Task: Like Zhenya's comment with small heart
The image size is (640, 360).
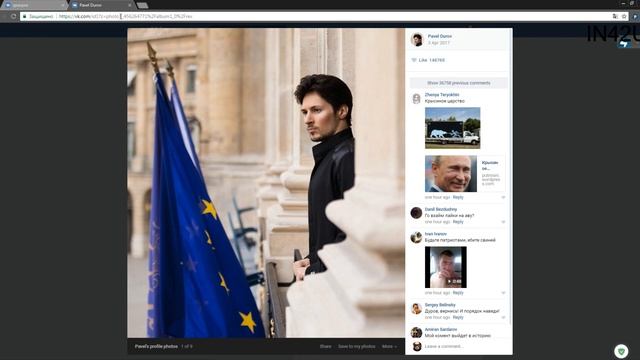Action: click(x=503, y=198)
